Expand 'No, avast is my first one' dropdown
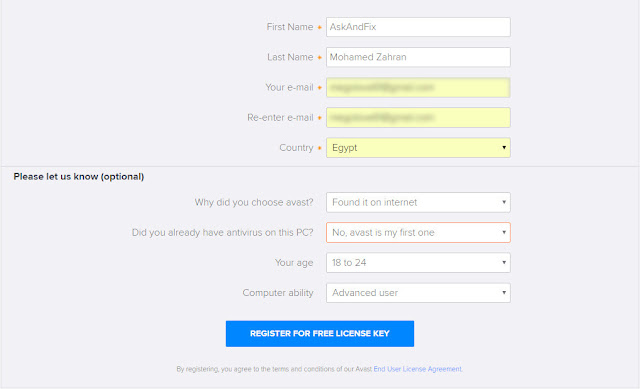Viewport: 640px width, 389px height. tap(418, 233)
